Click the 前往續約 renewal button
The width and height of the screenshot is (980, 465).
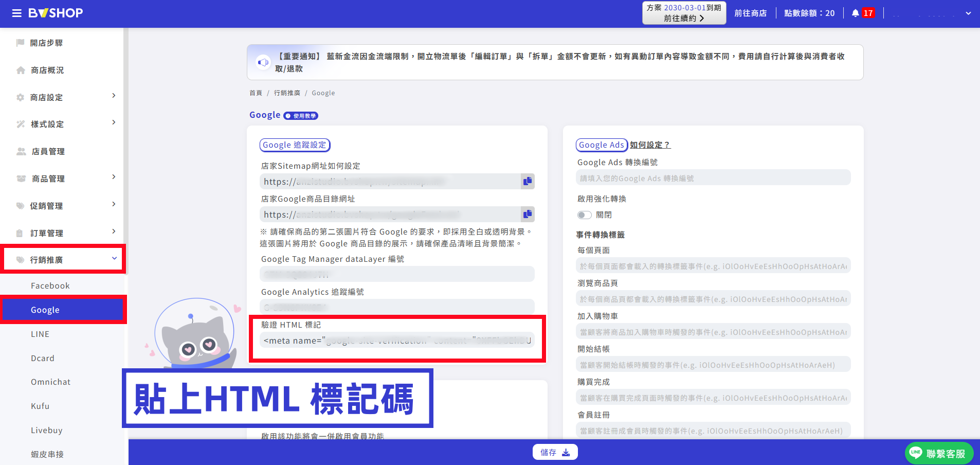[x=684, y=13]
